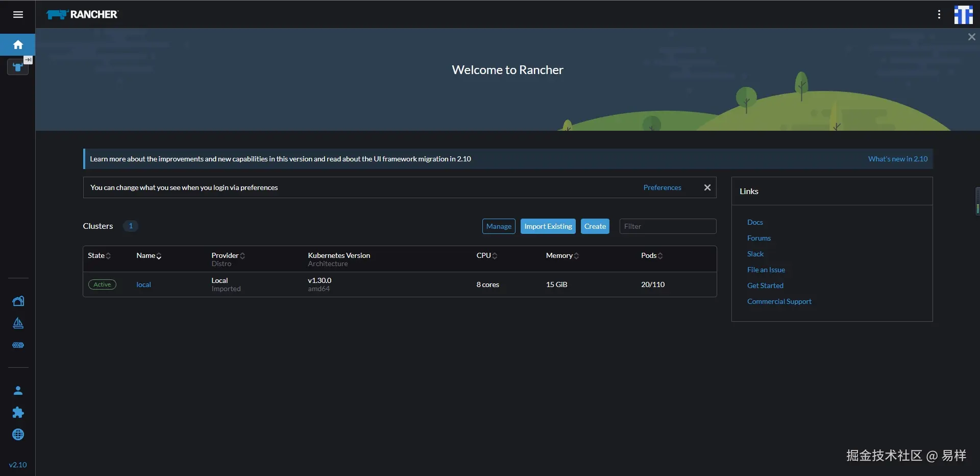Open Extensions puzzle piece icon

click(18, 413)
